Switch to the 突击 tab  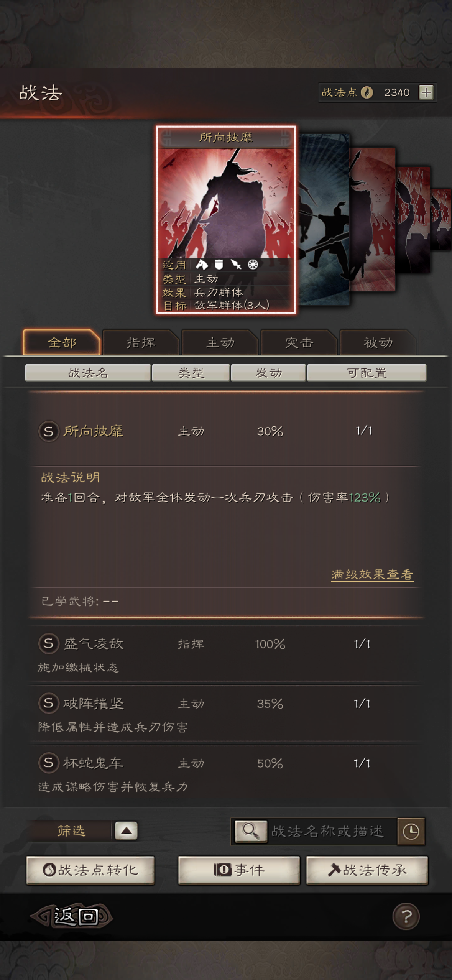tap(299, 342)
